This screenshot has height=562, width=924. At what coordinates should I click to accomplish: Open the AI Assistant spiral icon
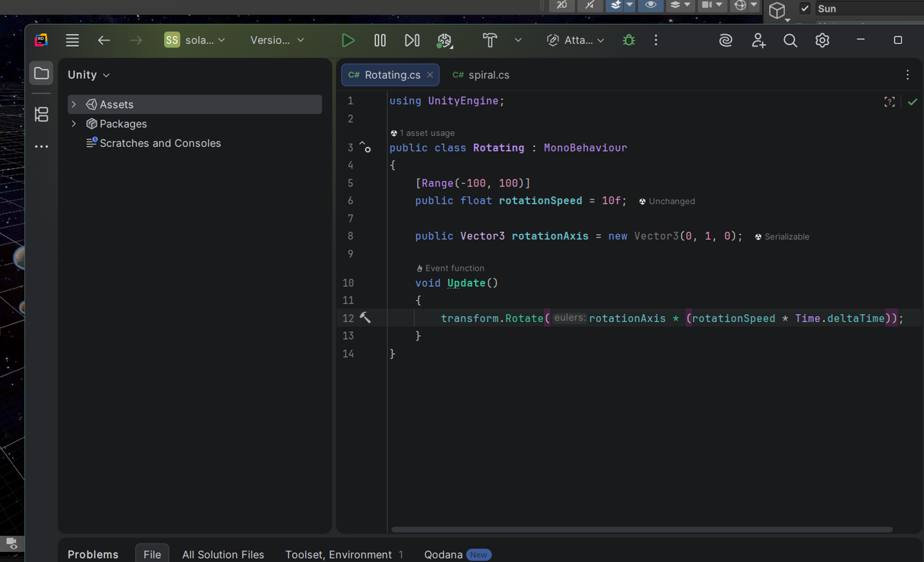click(x=726, y=40)
